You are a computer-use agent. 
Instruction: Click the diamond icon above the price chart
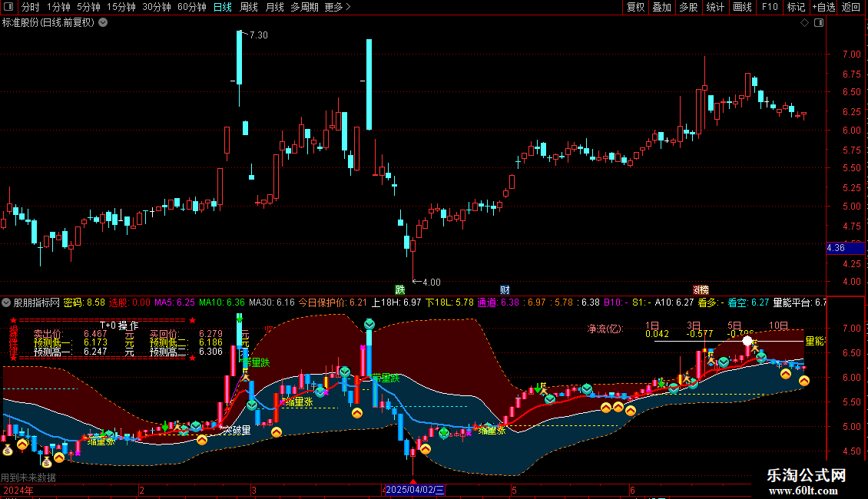point(804,23)
